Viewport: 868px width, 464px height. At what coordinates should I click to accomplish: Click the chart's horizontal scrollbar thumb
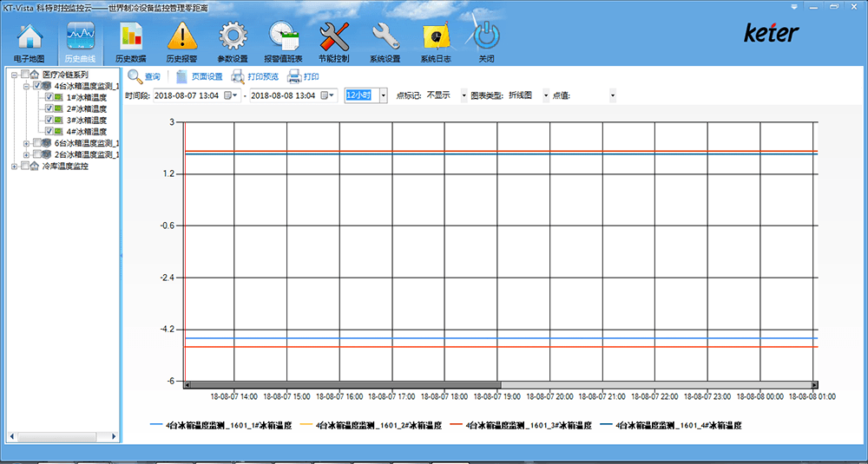click(345, 385)
